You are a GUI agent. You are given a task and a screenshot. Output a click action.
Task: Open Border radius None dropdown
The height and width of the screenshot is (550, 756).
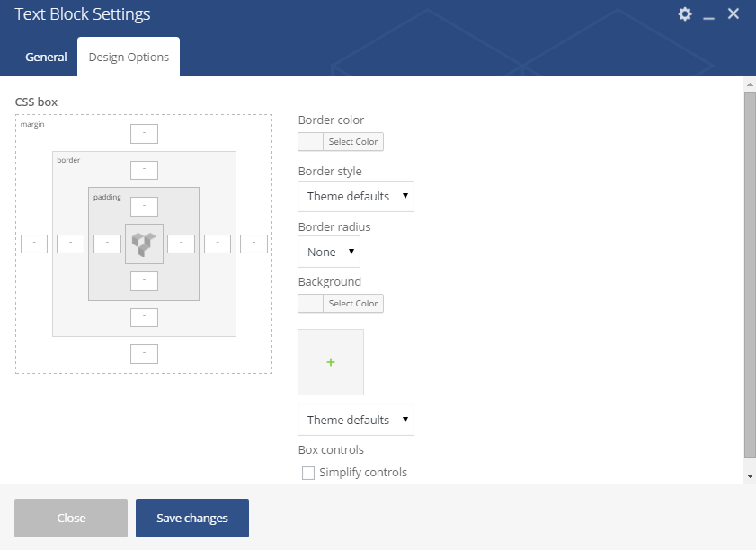click(329, 252)
